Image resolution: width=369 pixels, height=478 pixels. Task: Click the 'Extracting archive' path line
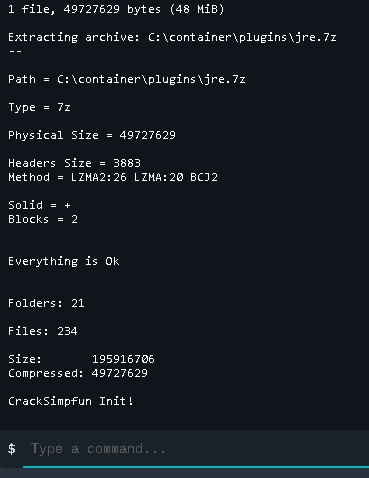[172, 37]
